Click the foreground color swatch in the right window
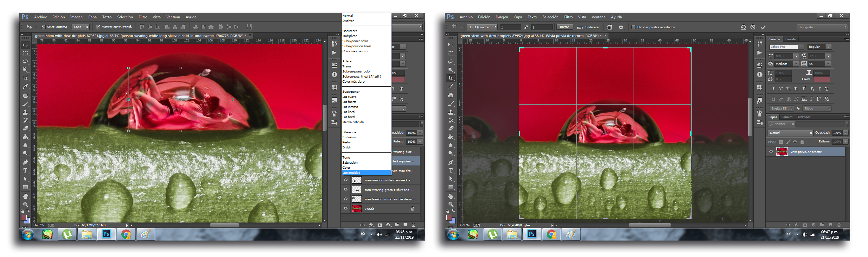This screenshot has height=257, width=868. point(449,217)
